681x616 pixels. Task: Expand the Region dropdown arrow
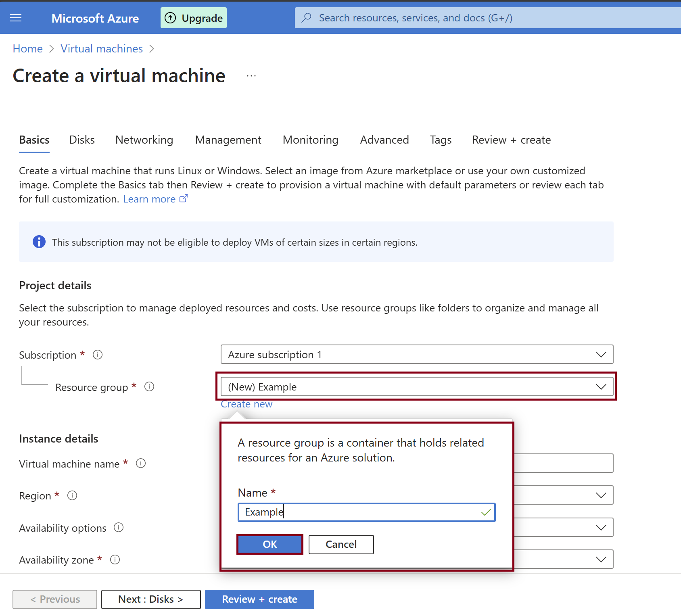(601, 495)
